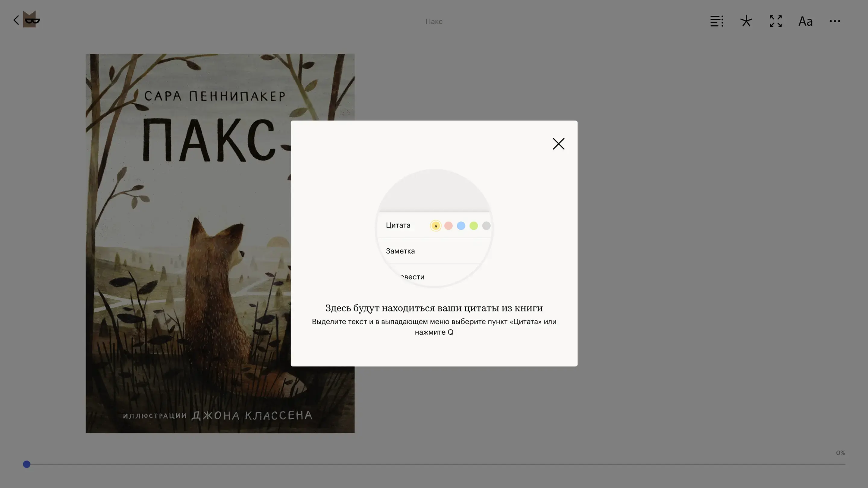Open the three-dots more options menu
The width and height of the screenshot is (868, 488).
coord(835,21)
